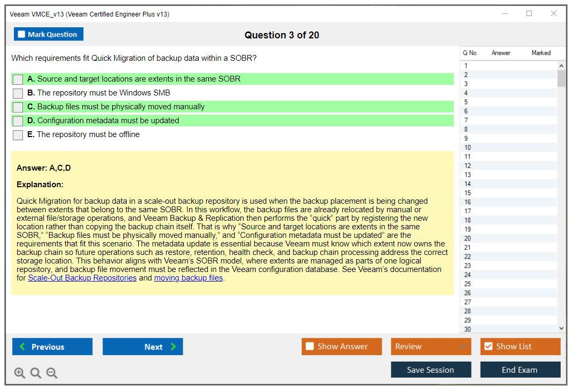This screenshot has height=392, width=574.
Task: Select question 20 in the list
Action: (x=509, y=238)
